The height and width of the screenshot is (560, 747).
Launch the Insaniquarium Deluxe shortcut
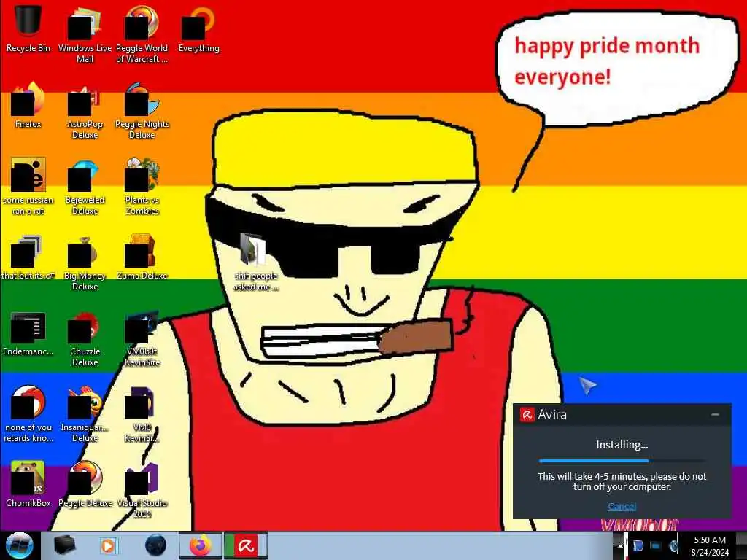tap(85, 413)
